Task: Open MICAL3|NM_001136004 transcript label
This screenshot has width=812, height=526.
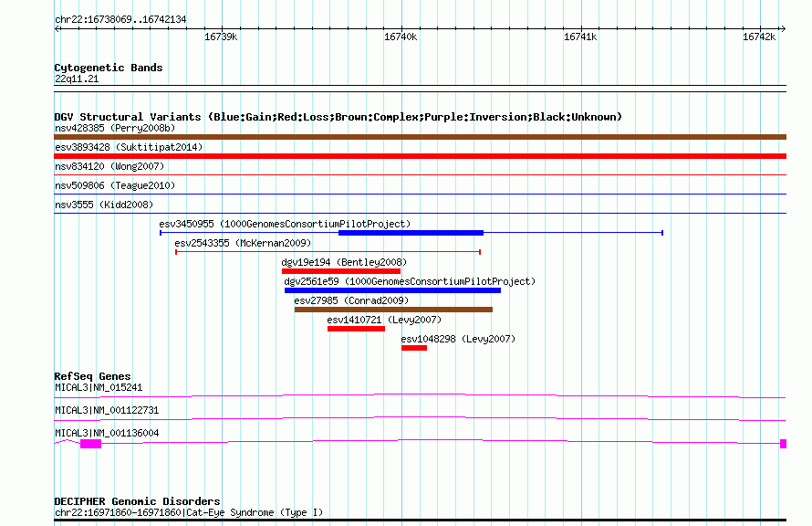Action: 107,433
